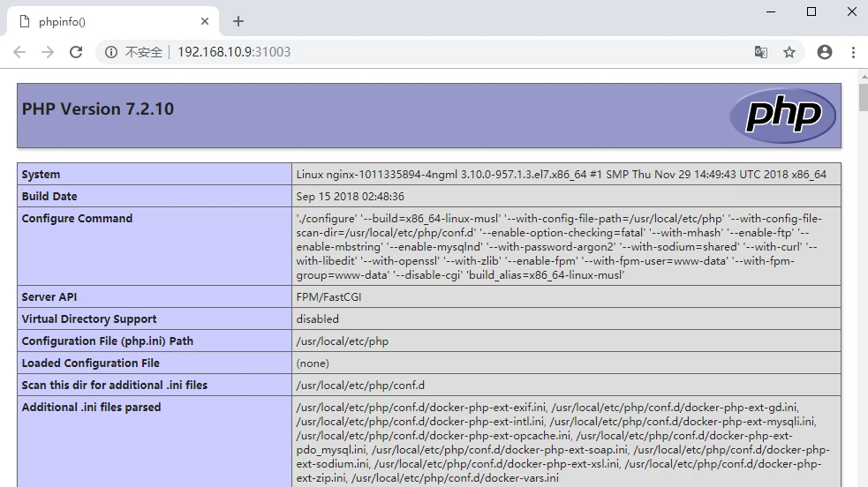This screenshot has height=487, width=868.
Task: Click the Build Date row label
Action: 49,196
